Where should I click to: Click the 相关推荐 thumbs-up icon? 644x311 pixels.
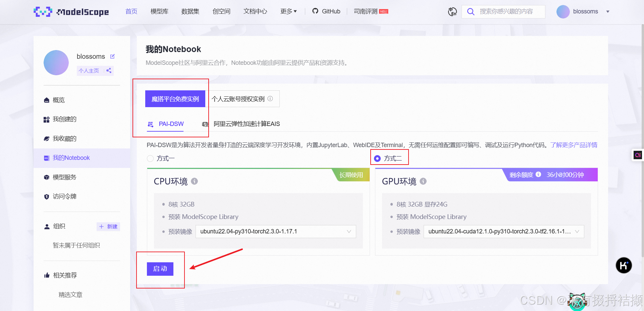[47, 275]
